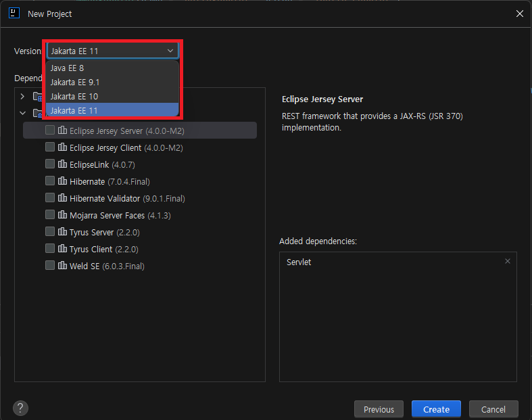This screenshot has height=420, width=532.
Task: Tick the Eclipse Jersey Client checkbox
Action: coord(50,147)
